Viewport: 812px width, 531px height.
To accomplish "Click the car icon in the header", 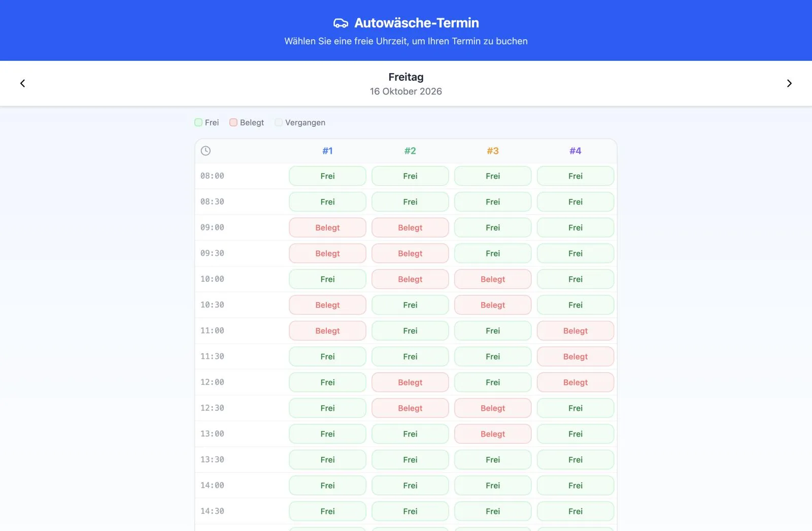I will click(x=341, y=23).
